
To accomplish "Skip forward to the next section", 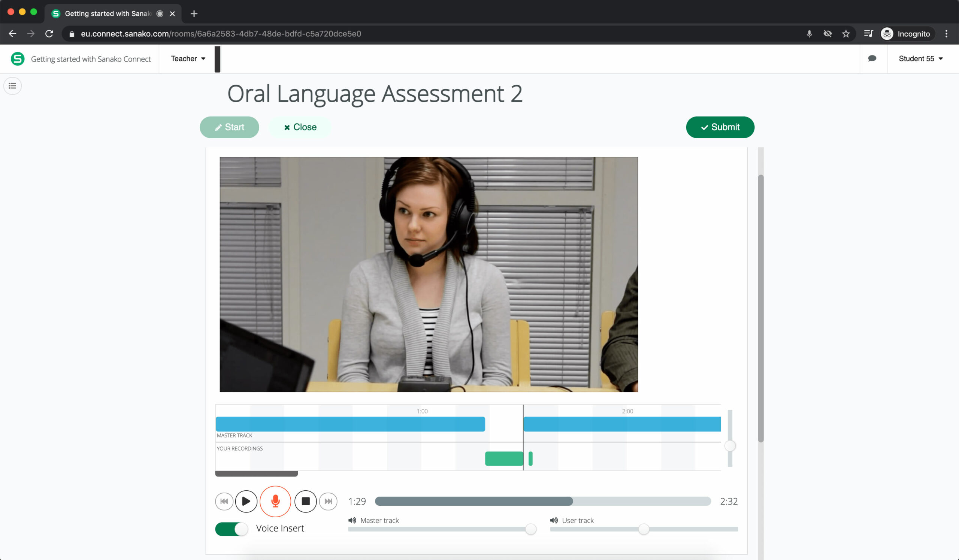I will (328, 501).
